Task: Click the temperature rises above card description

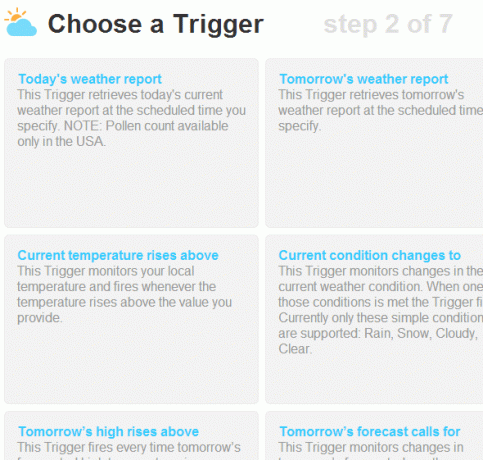Action: pos(124,294)
